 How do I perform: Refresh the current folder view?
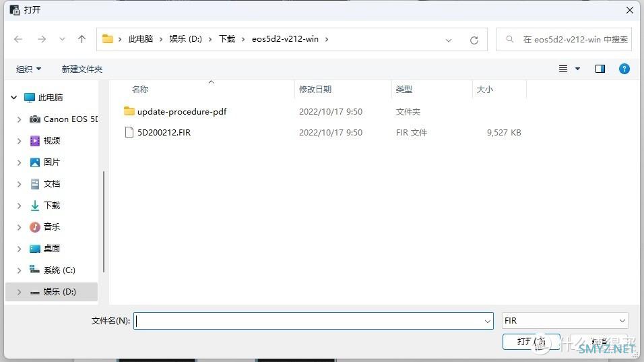click(474, 40)
